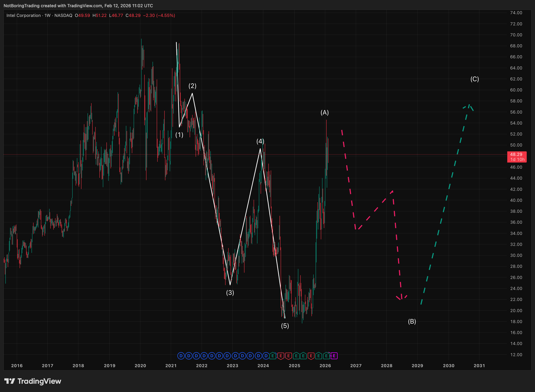Viewport: 535px width, 392px height.
Task: Click the change value −2.30 (−4.55%)
Action: click(159, 15)
